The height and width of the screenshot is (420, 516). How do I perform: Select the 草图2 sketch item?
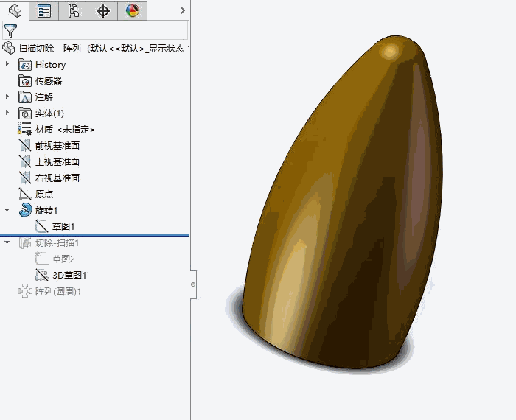point(64,259)
